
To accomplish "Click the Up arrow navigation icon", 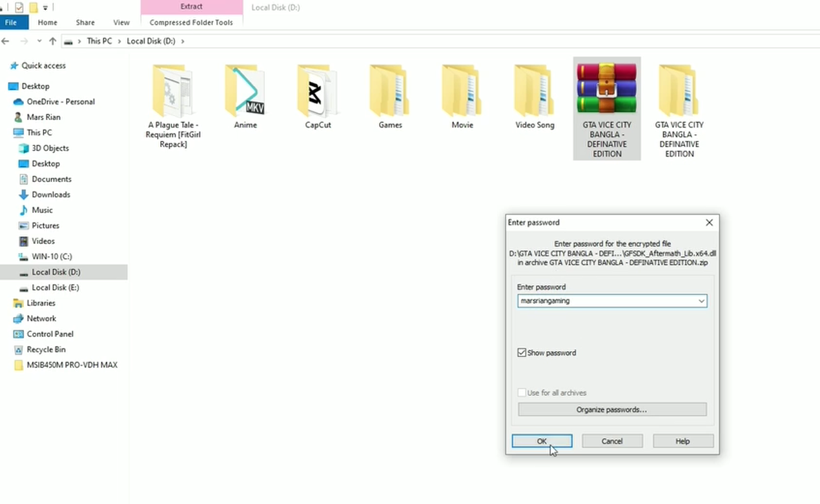I will click(x=53, y=41).
